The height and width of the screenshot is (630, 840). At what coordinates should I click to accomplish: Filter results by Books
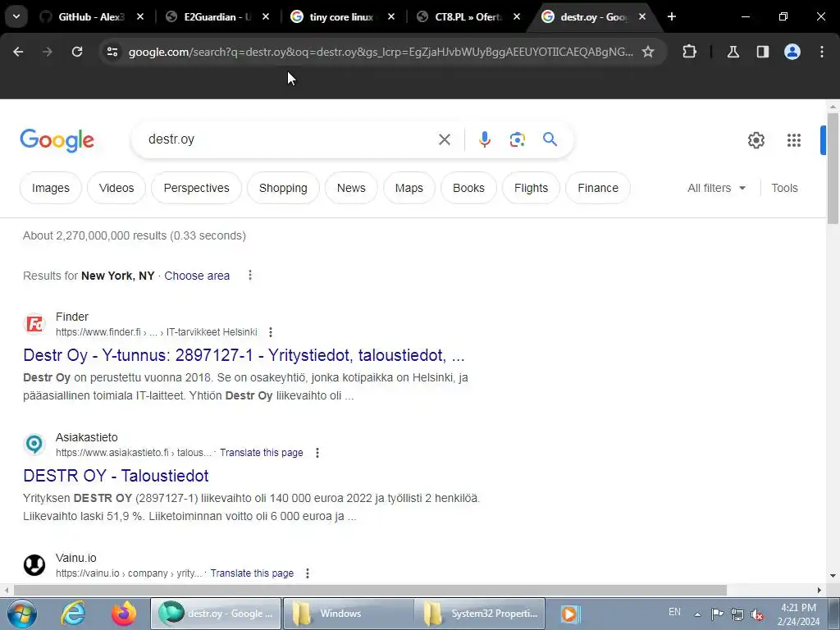[468, 188]
